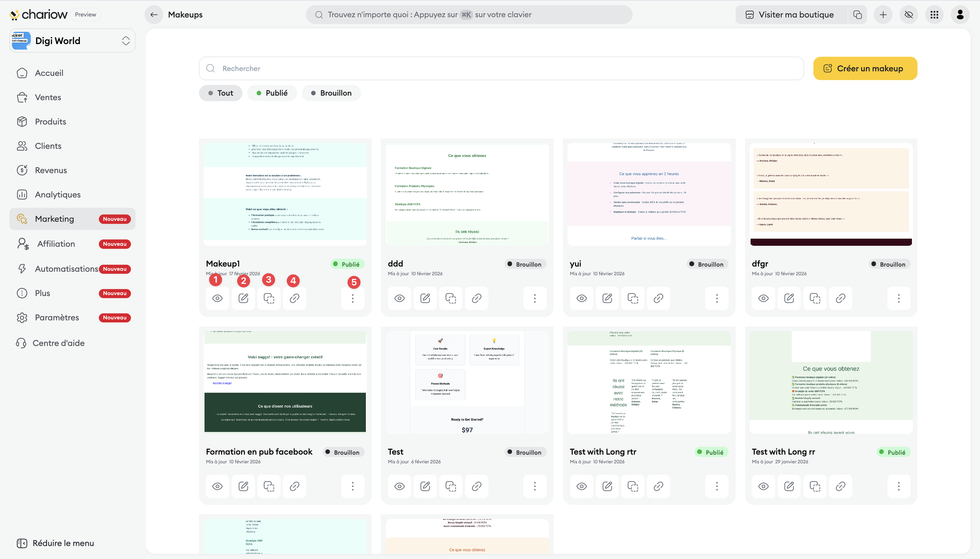Viewport: 980px width, 559px height.
Task: Edit the Test makeup with the pencil icon
Action: (x=425, y=486)
